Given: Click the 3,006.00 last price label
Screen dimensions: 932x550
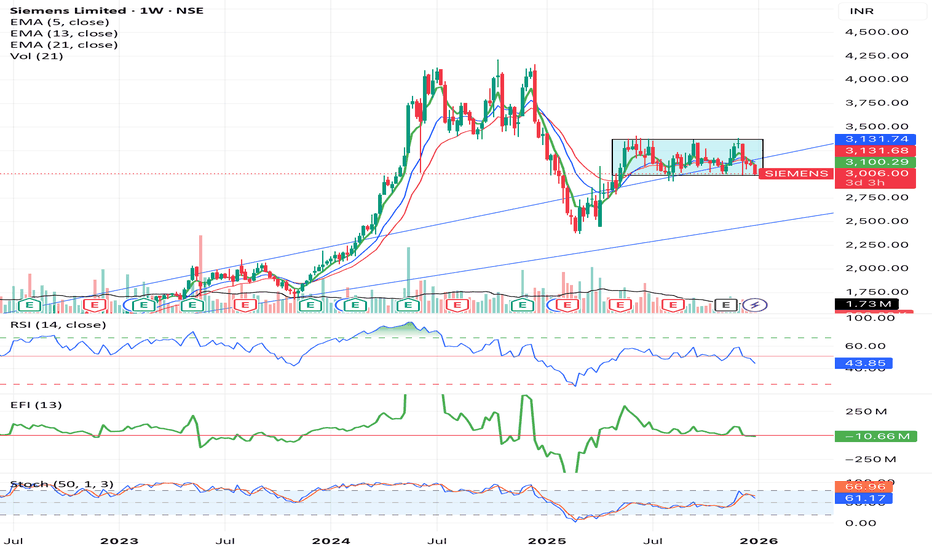Looking at the screenshot, I should (875, 173).
